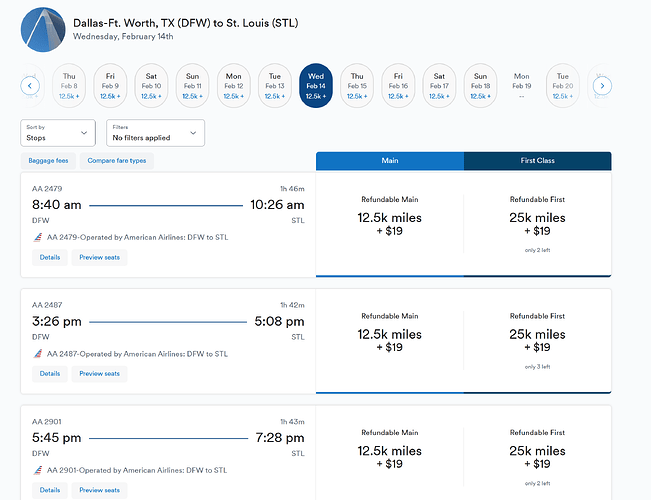This screenshot has width=651, height=500.
Task: Click 'AA 2901-Operated by American Airlines' text
Action: [x=137, y=471]
